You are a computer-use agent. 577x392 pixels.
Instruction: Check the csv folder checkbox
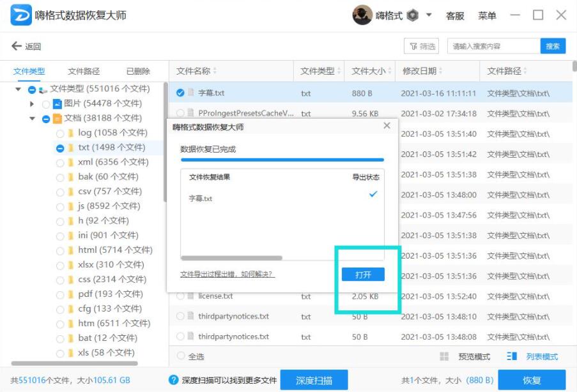[60, 192]
